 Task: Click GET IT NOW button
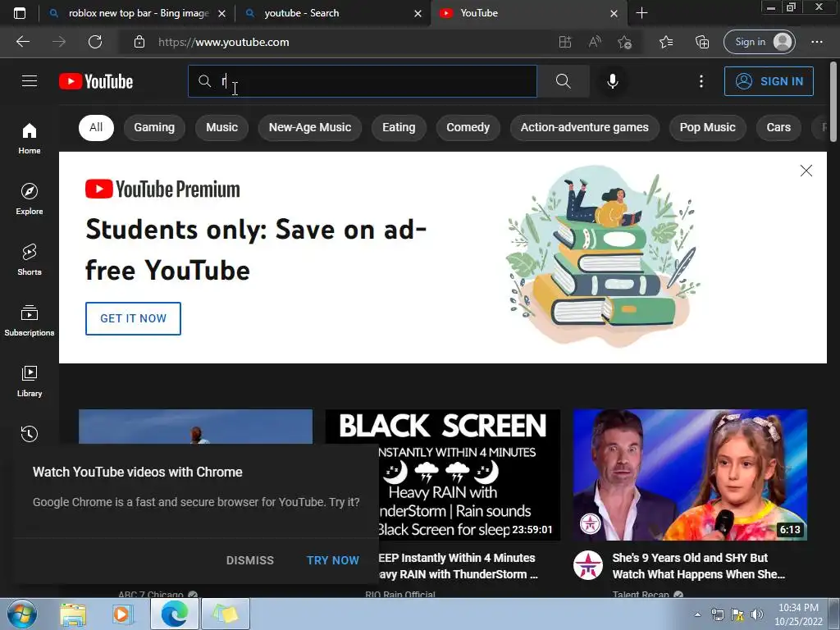[133, 318]
